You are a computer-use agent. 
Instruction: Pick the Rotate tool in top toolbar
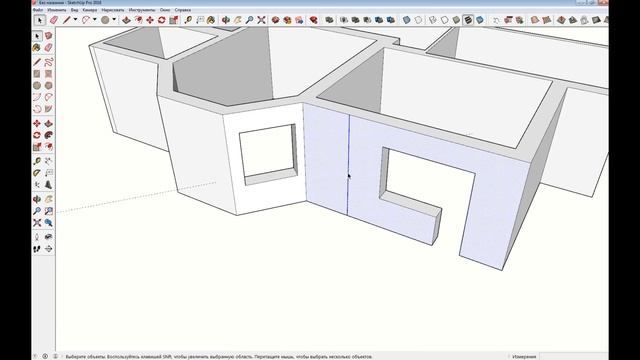pos(162,20)
